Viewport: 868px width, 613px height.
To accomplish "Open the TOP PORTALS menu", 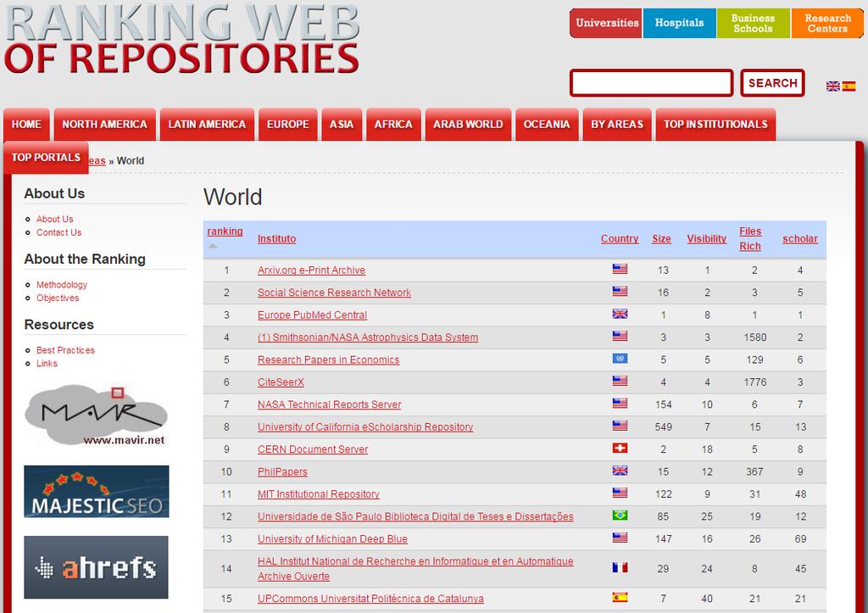I will click(x=46, y=158).
